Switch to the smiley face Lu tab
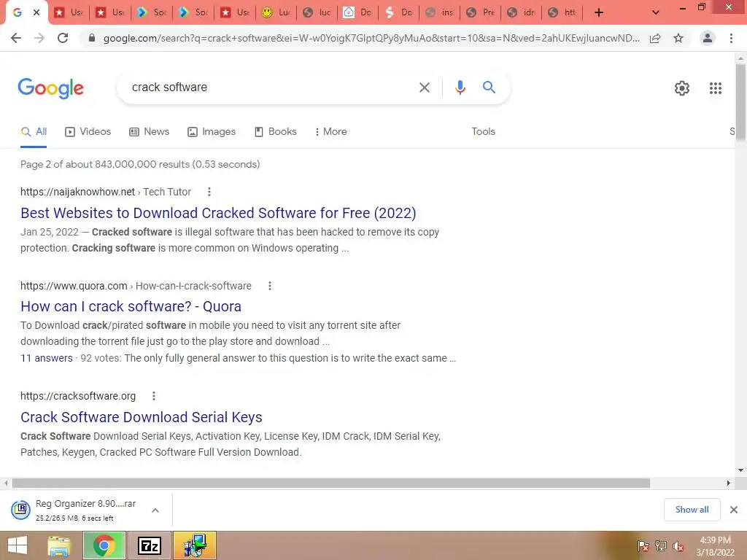Screen dimensions: 747x560 tap(276, 12)
